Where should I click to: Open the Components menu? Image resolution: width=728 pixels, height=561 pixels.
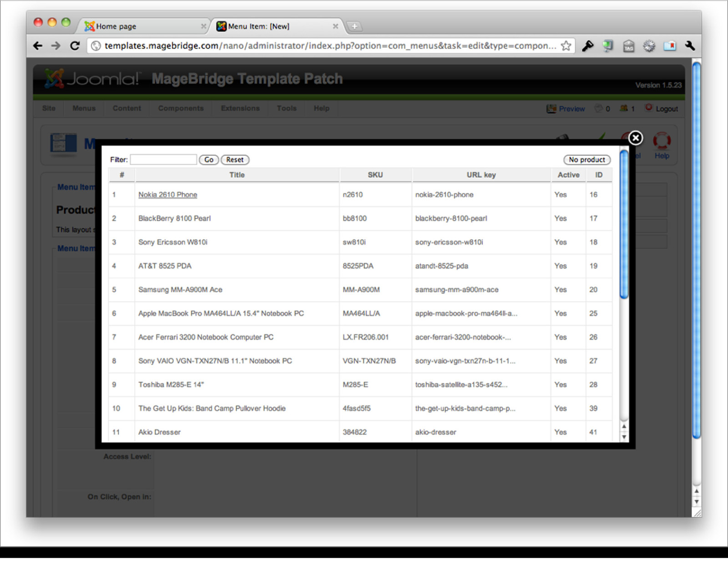tap(181, 108)
